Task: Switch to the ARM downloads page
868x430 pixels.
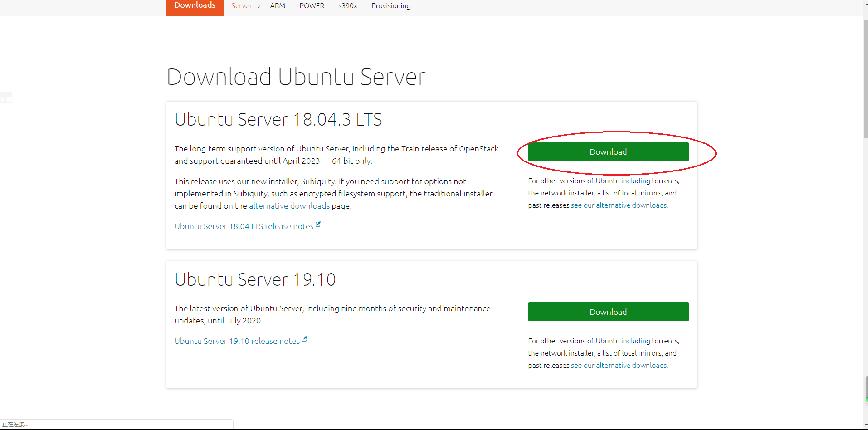Action: click(278, 5)
